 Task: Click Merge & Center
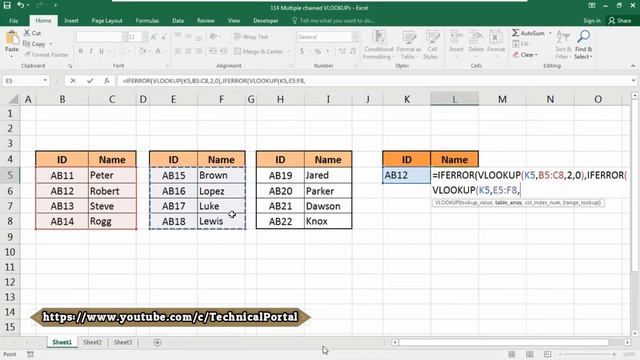(259, 51)
